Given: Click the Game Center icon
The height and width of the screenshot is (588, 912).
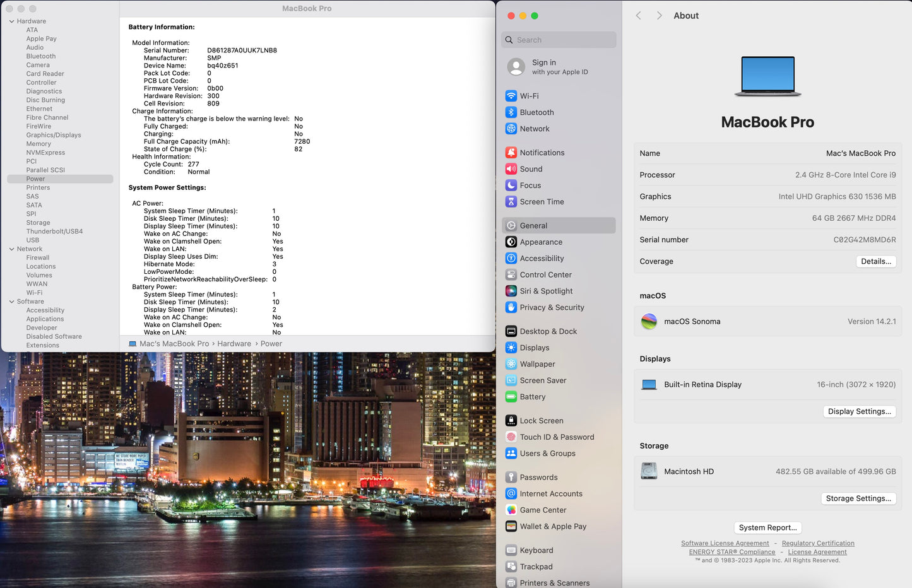Looking at the screenshot, I should tap(511, 511).
